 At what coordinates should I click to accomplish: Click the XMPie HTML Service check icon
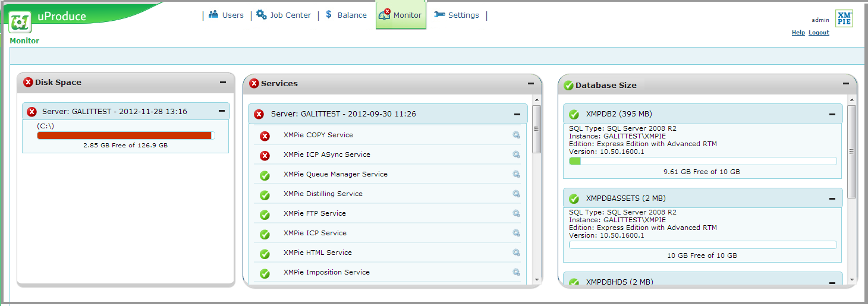coord(265,254)
